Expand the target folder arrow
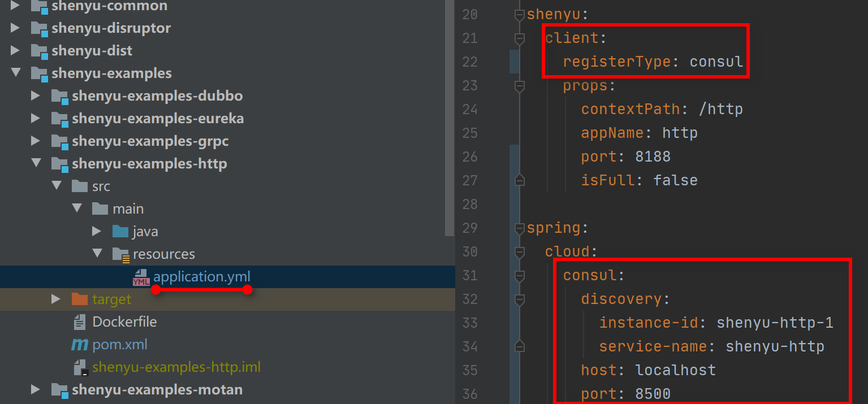The image size is (868, 404). click(x=55, y=299)
